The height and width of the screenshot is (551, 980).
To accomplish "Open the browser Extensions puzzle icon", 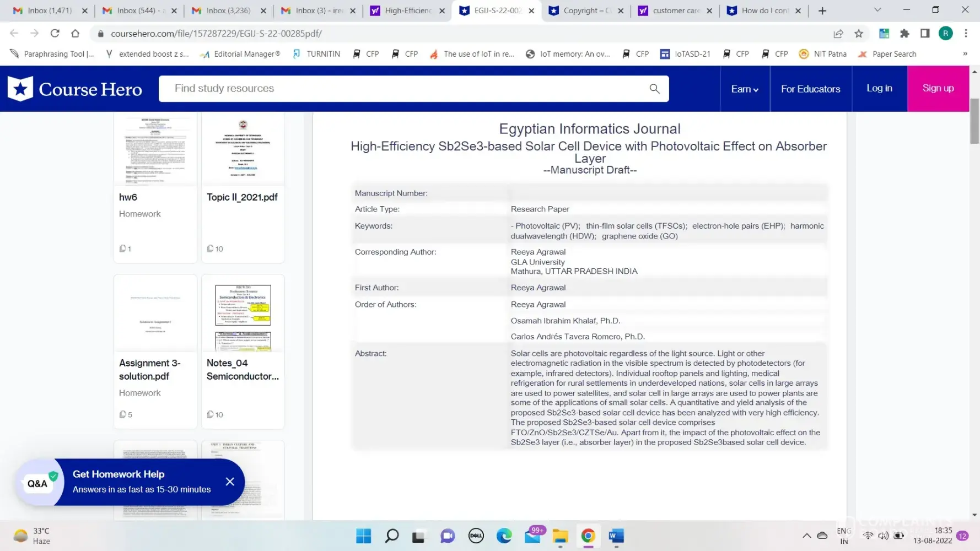I will tap(904, 34).
